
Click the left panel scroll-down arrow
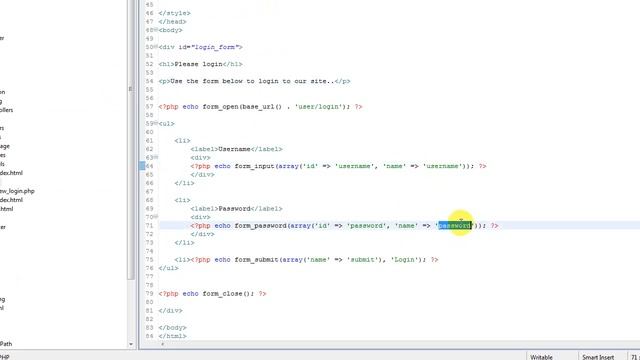tap(131, 344)
